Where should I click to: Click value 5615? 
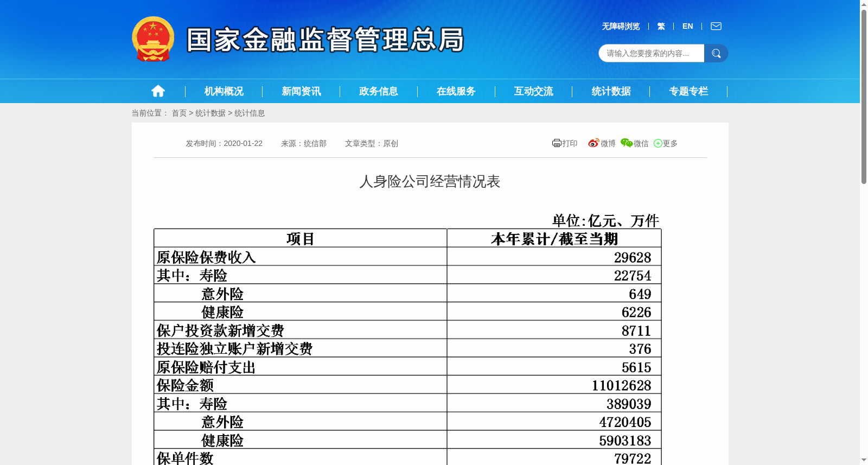coord(636,367)
